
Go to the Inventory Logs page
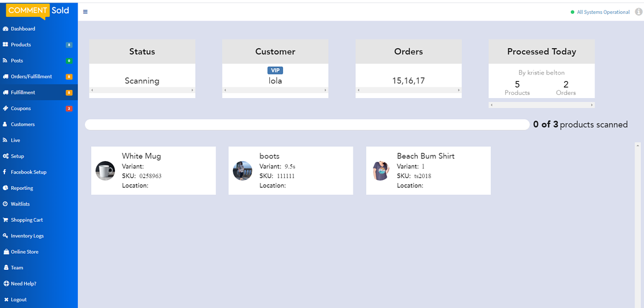pyautogui.click(x=27, y=236)
